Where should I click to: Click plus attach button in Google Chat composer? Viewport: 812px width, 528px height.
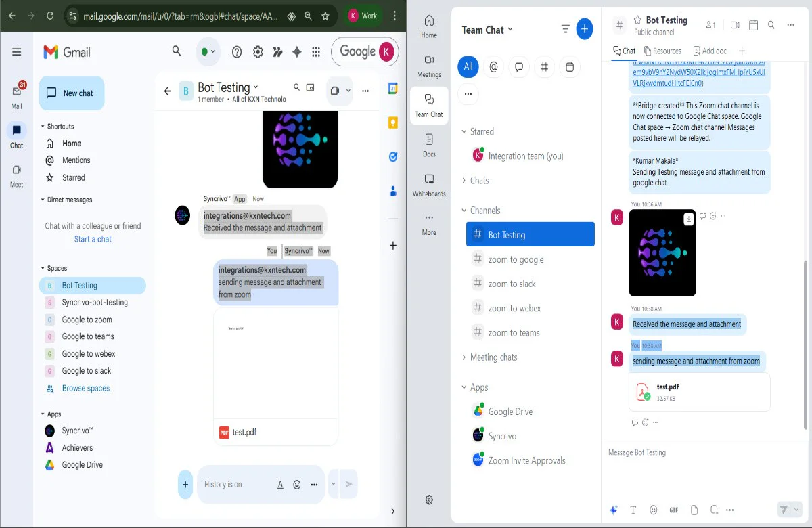coord(185,484)
